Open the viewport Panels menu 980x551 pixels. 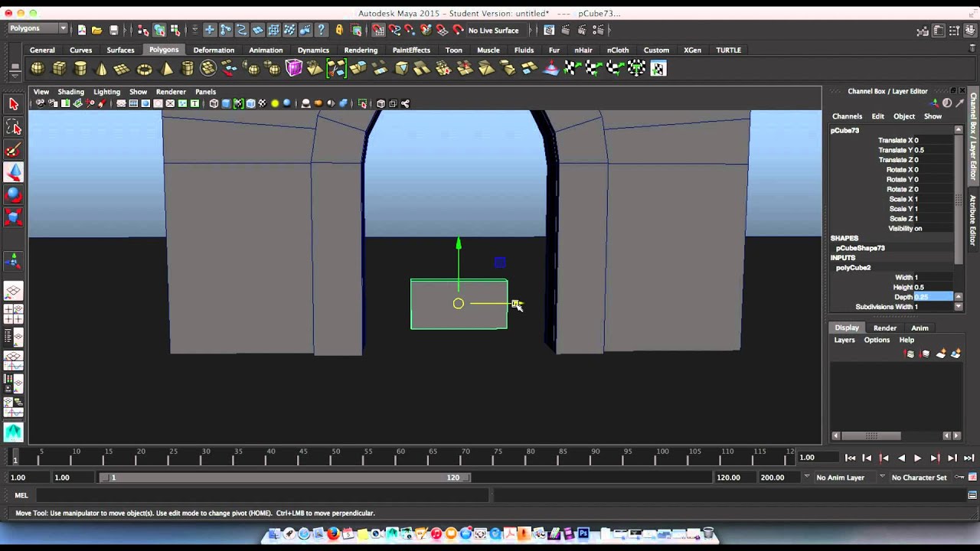205,92
